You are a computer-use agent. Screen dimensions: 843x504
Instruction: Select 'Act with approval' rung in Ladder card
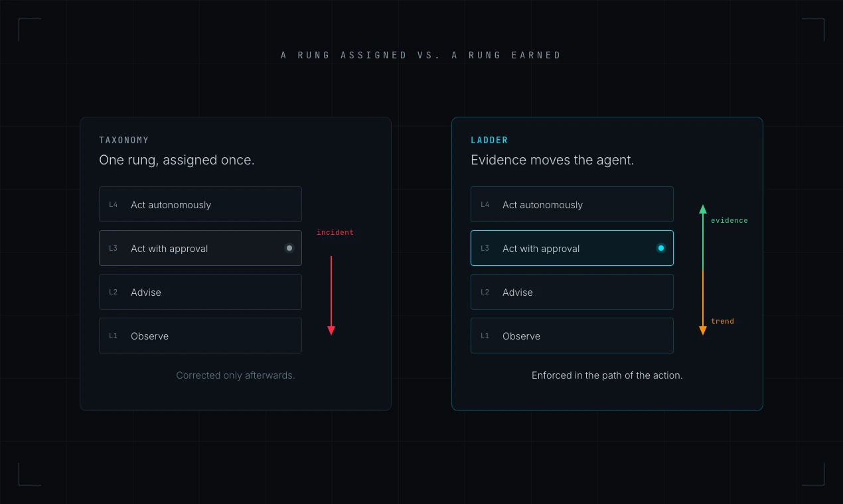click(572, 248)
